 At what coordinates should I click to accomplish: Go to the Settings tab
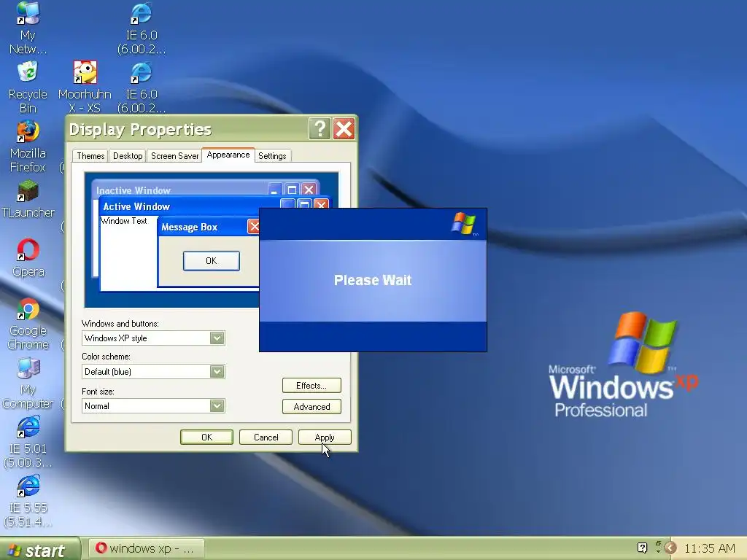tap(272, 156)
